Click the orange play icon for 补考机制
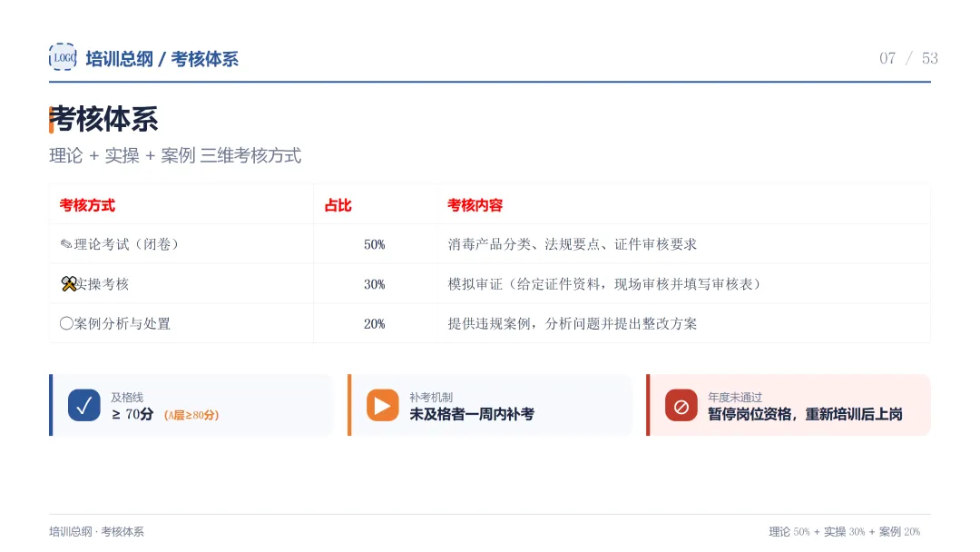Viewport: 980px width, 552px height. 383,405
